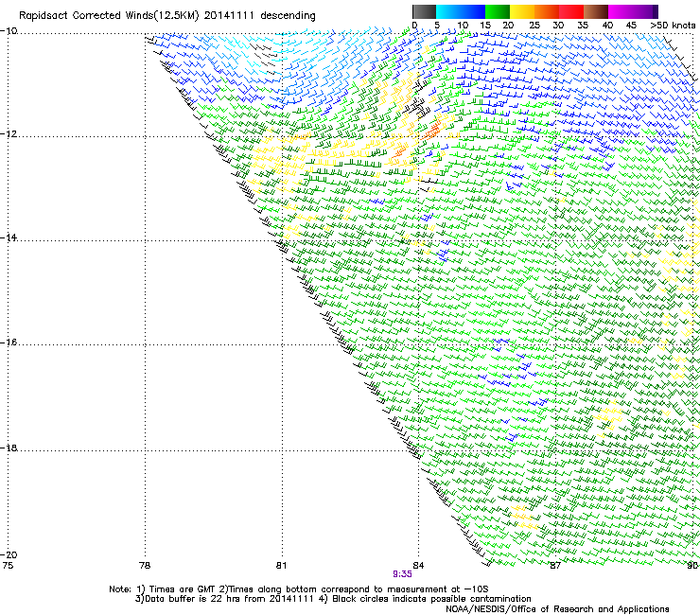Viewport: 700px width, 615px height.
Task: Click the word 'descending' in the title
Action: click(x=288, y=16)
